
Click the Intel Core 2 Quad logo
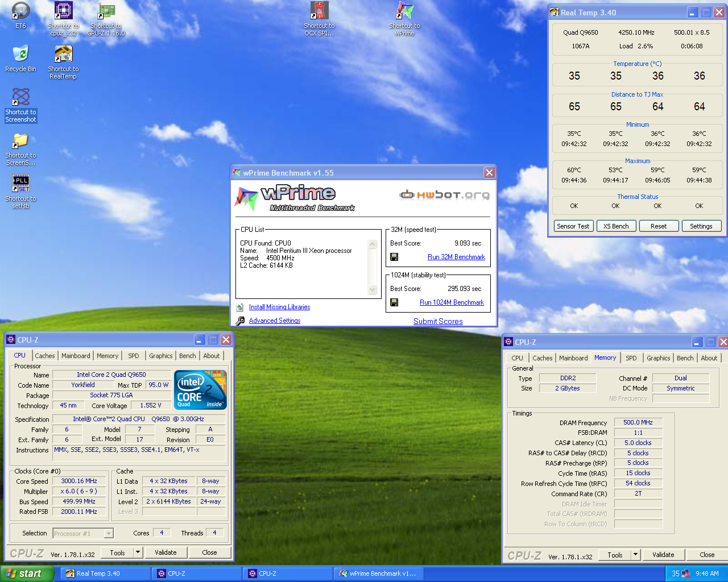tap(200, 390)
